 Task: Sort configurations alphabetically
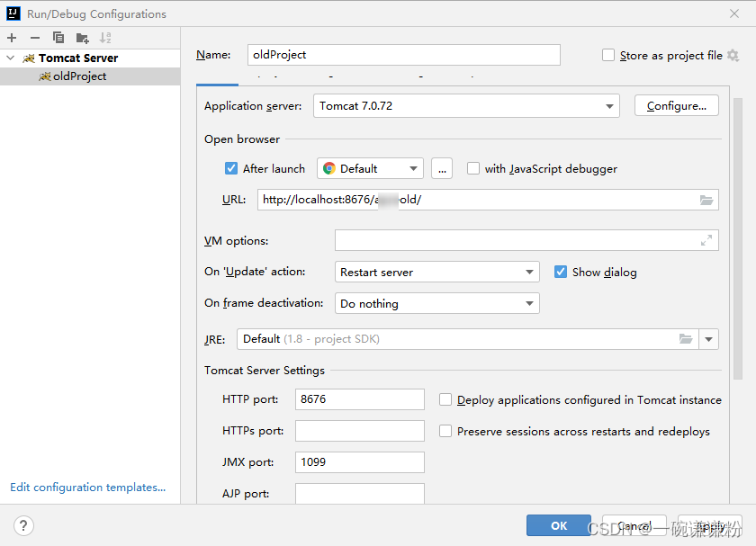(x=105, y=38)
